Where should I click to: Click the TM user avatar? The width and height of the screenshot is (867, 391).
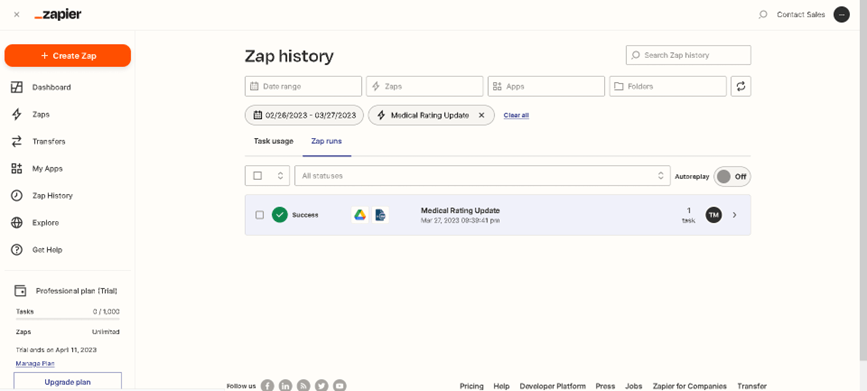[x=714, y=215]
